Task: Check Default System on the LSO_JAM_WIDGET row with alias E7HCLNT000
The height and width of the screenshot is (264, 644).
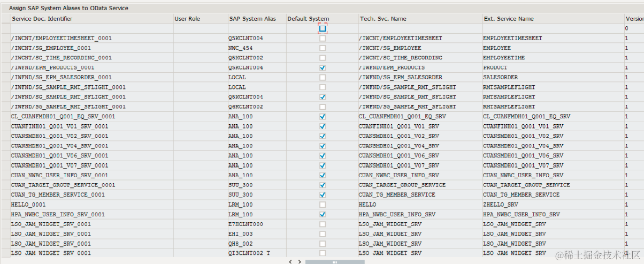Action: pos(323,224)
